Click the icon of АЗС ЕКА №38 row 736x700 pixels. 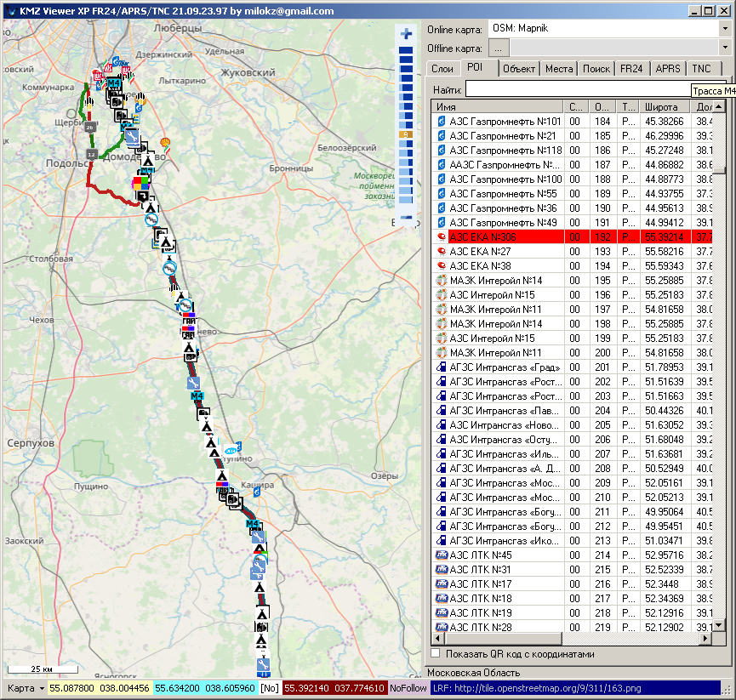click(x=441, y=266)
